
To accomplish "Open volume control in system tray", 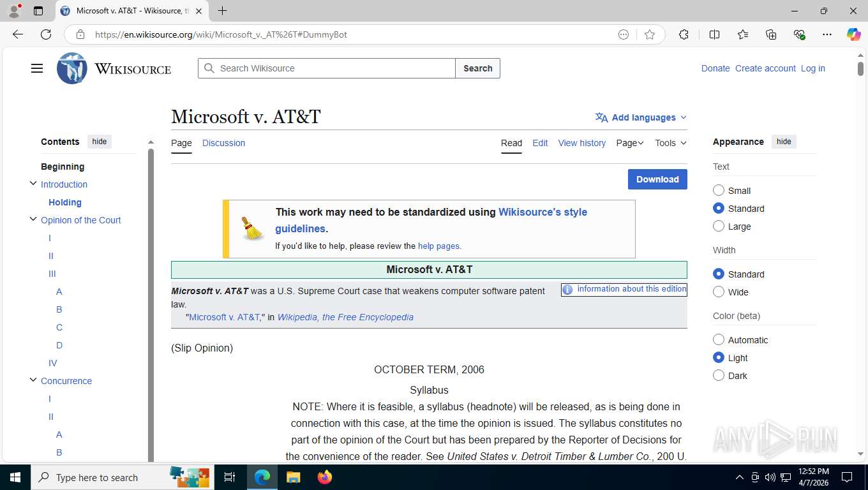I will (x=770, y=477).
